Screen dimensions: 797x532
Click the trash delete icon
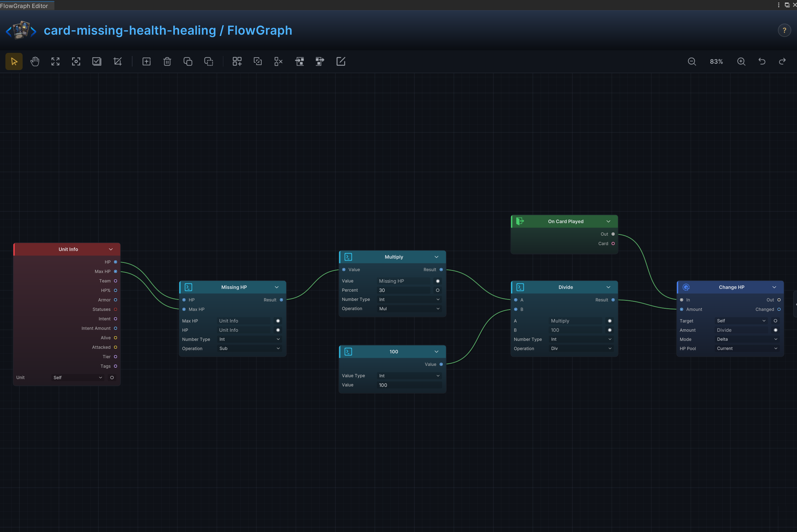[x=167, y=61]
